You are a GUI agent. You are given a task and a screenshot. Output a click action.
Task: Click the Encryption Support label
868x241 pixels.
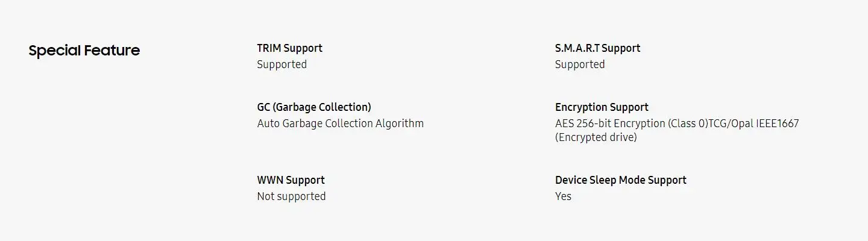(x=602, y=107)
